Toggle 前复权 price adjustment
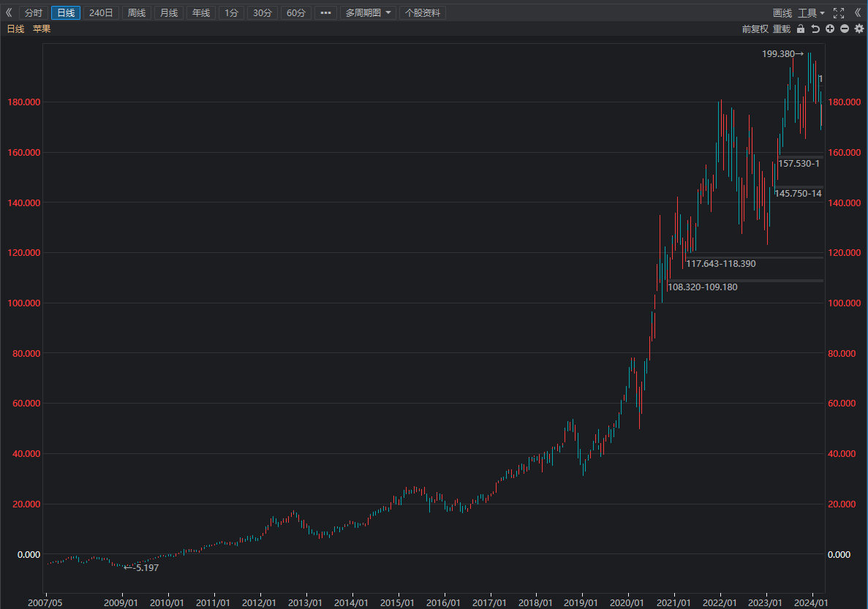Viewport: 868px width, 609px height. tap(755, 29)
